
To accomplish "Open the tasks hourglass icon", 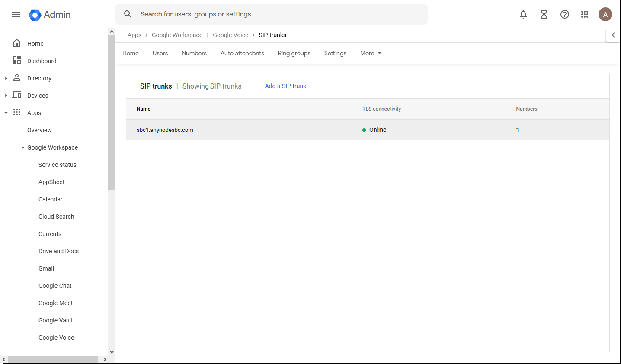I will click(x=544, y=14).
